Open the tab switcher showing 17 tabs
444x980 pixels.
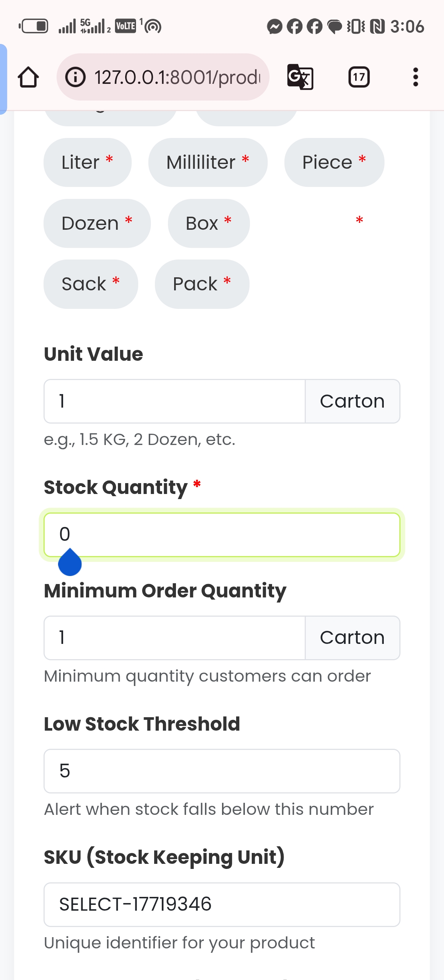coord(359,77)
